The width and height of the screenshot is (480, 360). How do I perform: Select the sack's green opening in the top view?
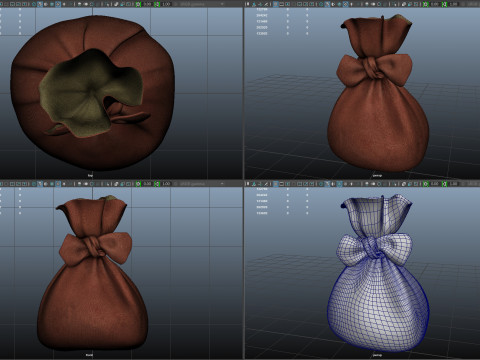tap(80, 97)
